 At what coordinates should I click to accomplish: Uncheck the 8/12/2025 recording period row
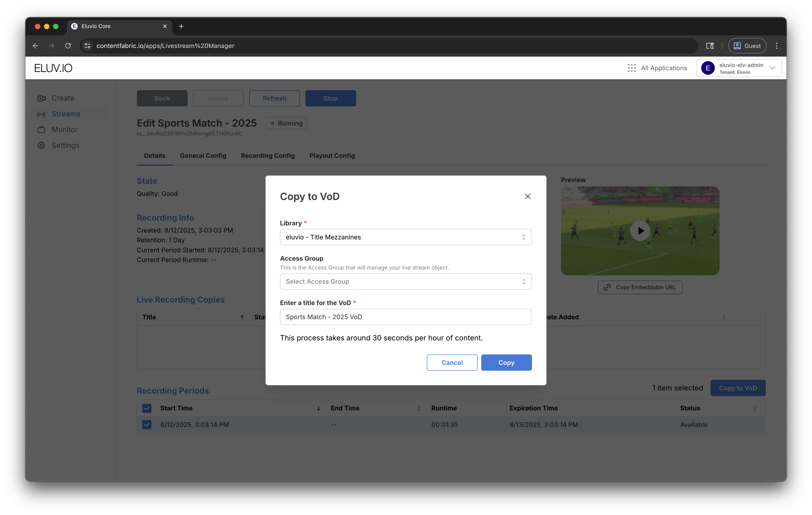click(x=147, y=425)
